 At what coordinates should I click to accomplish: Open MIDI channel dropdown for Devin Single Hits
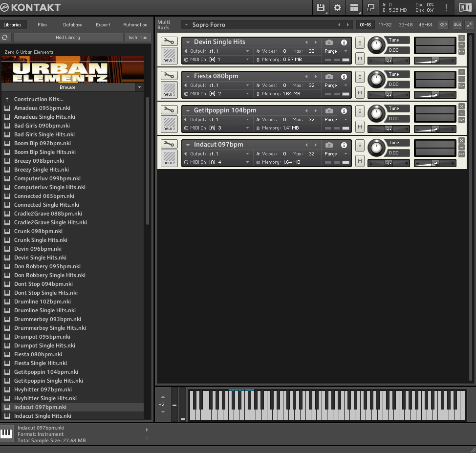pyautogui.click(x=247, y=60)
